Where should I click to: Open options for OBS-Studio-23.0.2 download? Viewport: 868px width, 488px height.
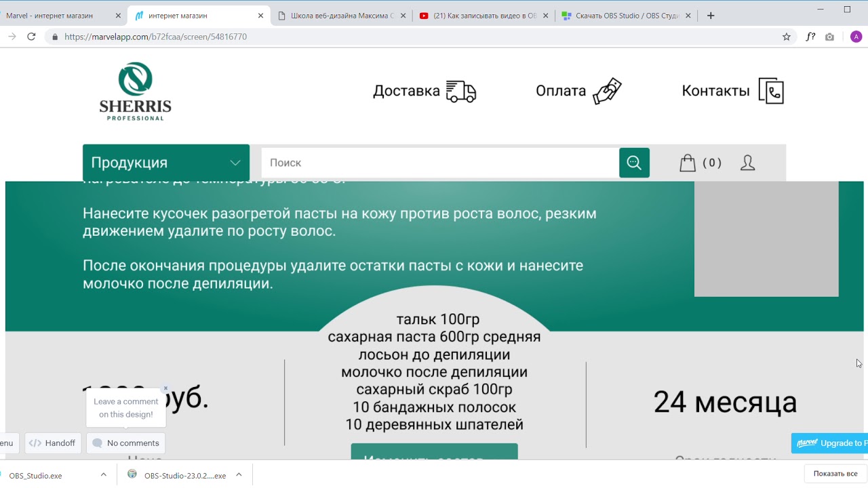(239, 475)
